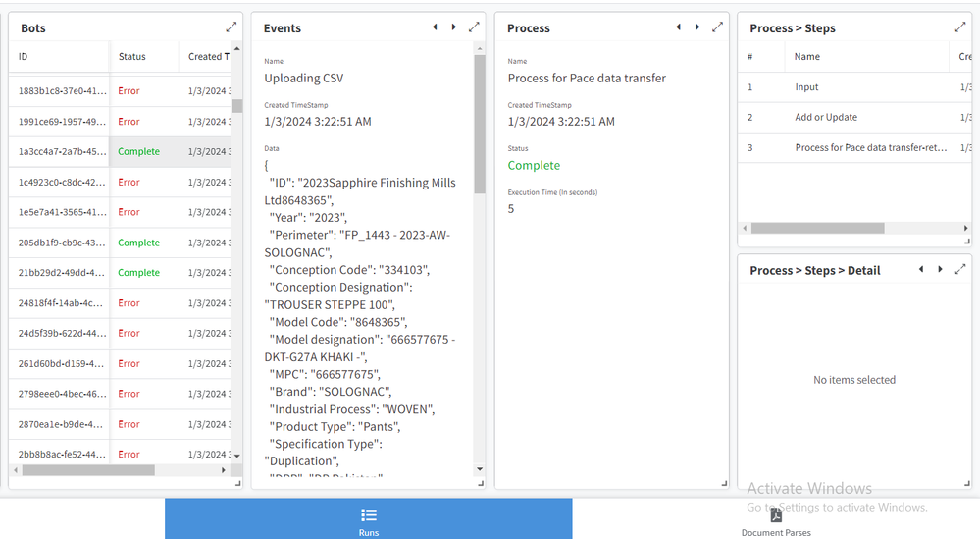This screenshot has width=980, height=539.
Task: Click Events panel scroll down arrow
Action: pos(480,469)
